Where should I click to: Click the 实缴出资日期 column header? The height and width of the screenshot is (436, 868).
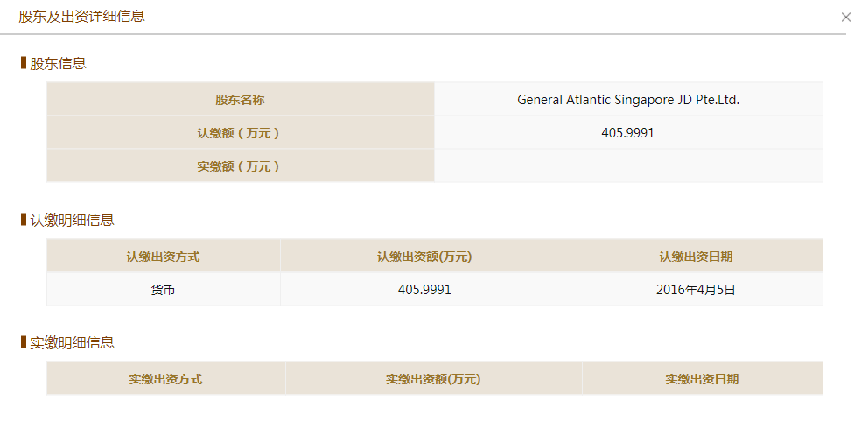[x=702, y=378]
